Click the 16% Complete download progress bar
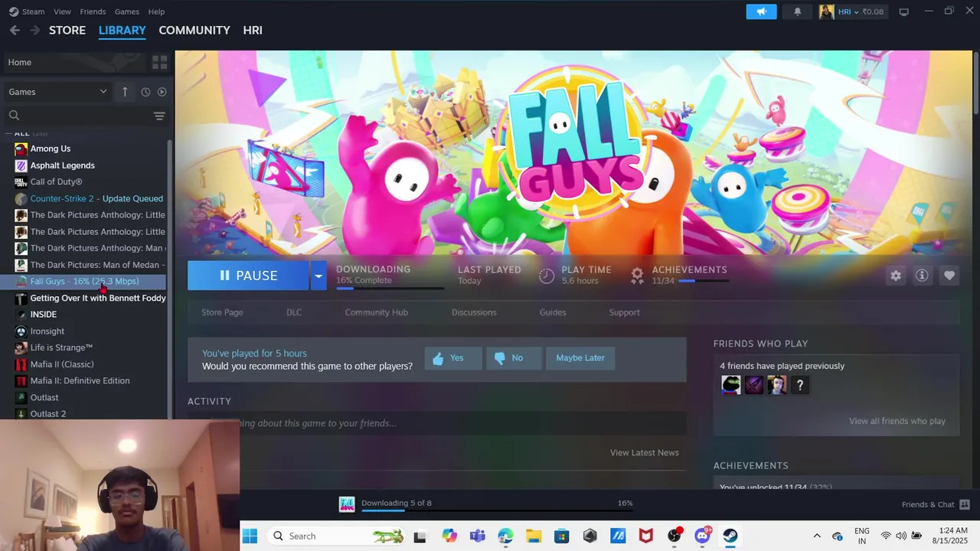This screenshot has height=551, width=980. 390,289
